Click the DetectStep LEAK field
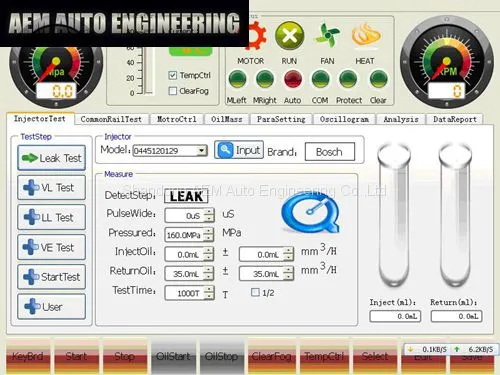 (x=186, y=196)
